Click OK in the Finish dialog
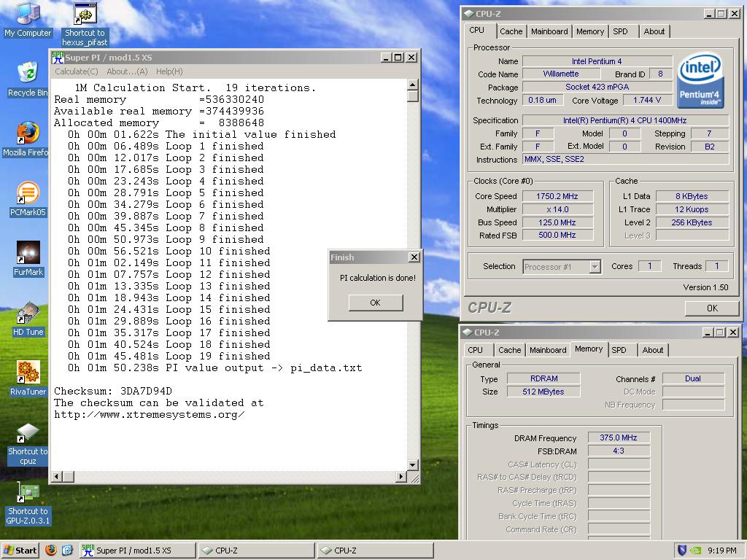The height and width of the screenshot is (560, 747). point(376,303)
